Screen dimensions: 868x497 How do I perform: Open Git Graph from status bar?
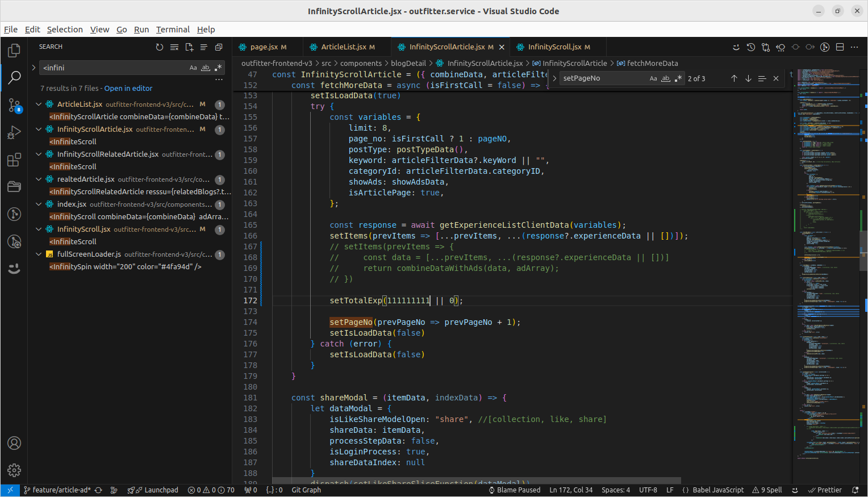point(306,490)
